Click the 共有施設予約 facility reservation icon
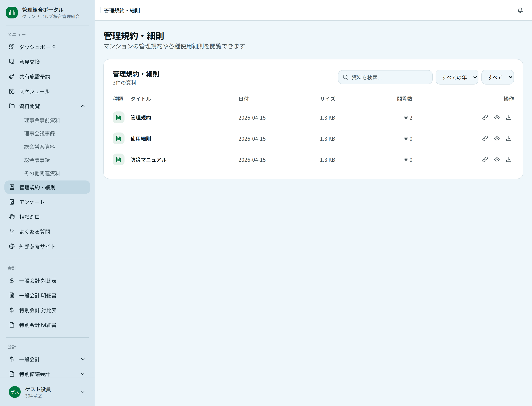532x406 pixels. 12,76
